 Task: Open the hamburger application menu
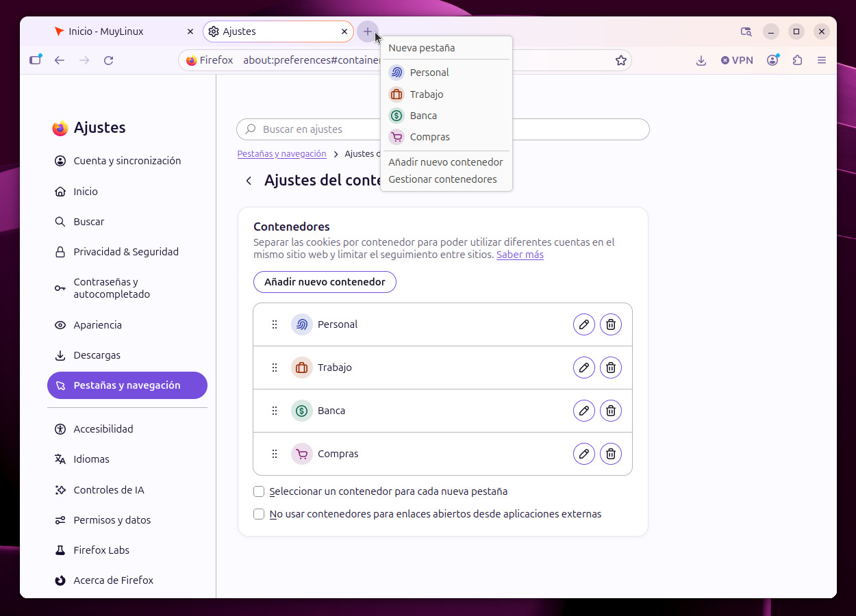pos(822,60)
